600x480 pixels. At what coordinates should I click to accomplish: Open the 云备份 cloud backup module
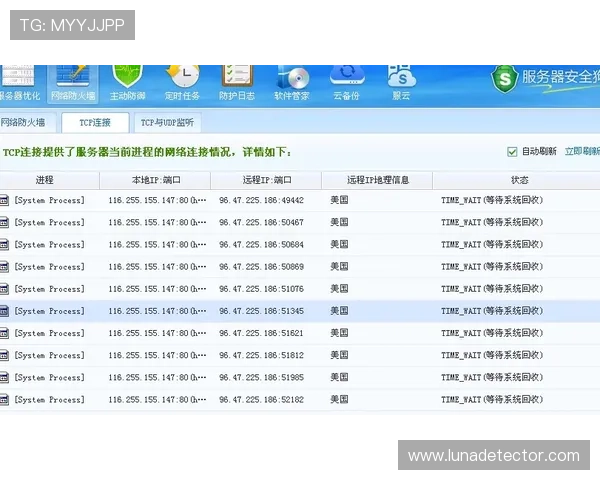[346, 83]
